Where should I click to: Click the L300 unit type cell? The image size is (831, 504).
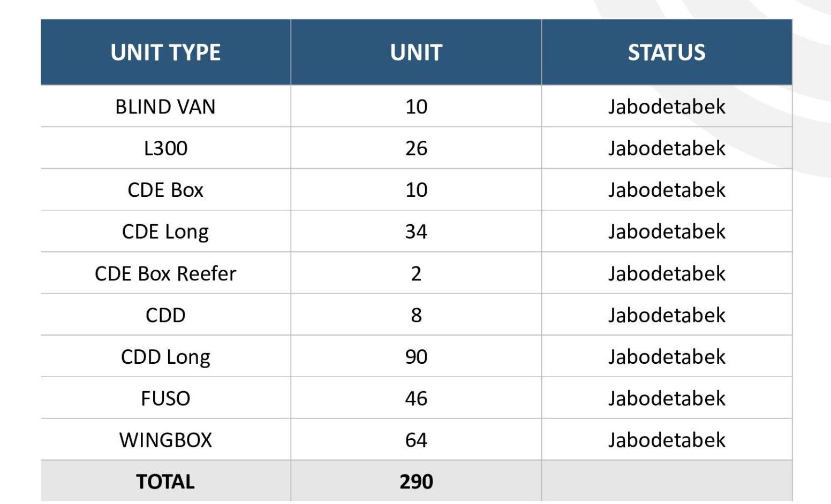point(165,148)
